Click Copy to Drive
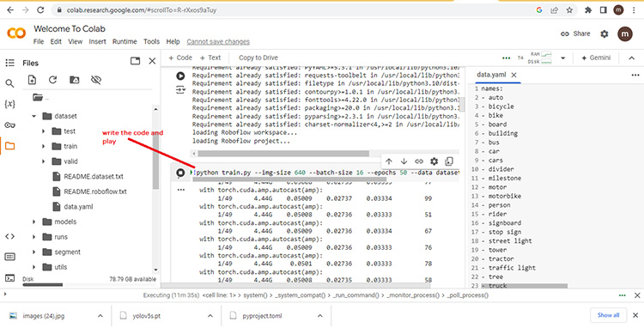Image resolution: width=644 pixels, height=328 pixels. [x=258, y=58]
